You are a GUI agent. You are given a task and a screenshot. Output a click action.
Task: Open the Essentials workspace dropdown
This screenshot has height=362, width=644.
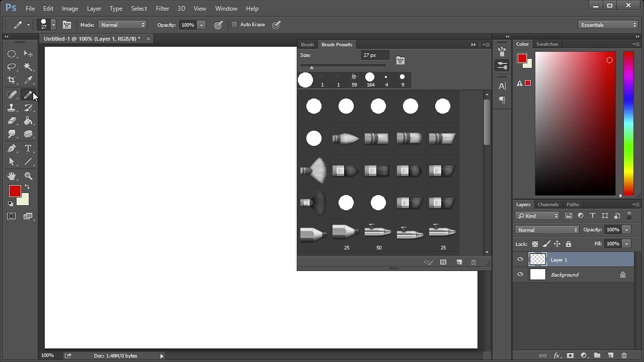coord(608,25)
